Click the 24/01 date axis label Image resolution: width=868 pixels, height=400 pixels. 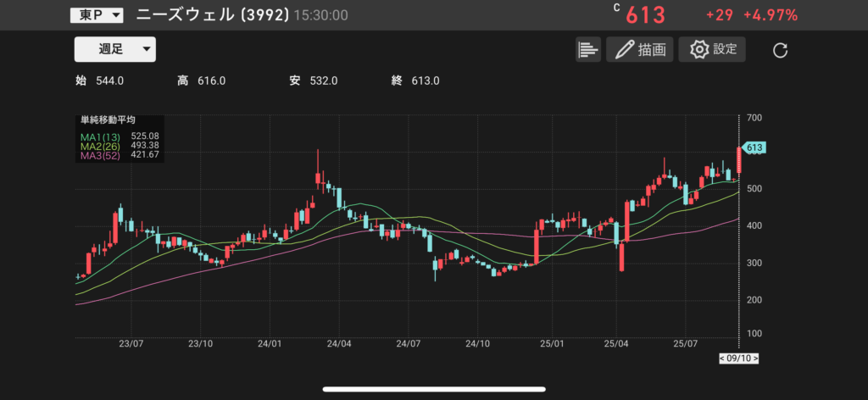(270, 343)
